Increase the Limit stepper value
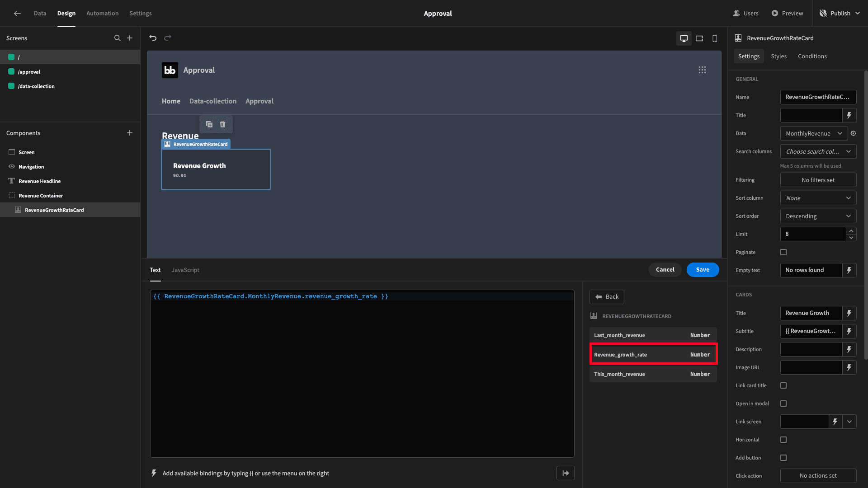The image size is (868, 488). click(851, 231)
